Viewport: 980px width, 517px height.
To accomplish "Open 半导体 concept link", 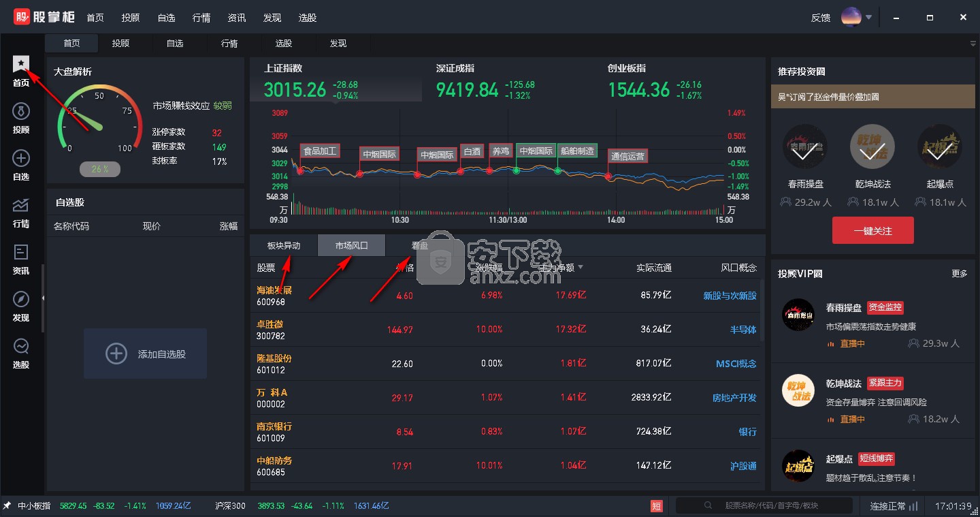I will coord(743,330).
